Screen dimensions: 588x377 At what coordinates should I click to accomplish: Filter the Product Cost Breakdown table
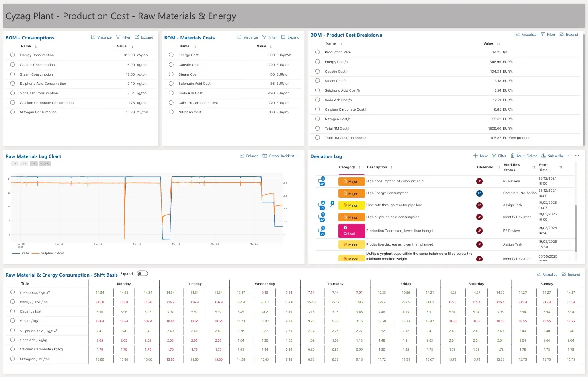point(548,35)
